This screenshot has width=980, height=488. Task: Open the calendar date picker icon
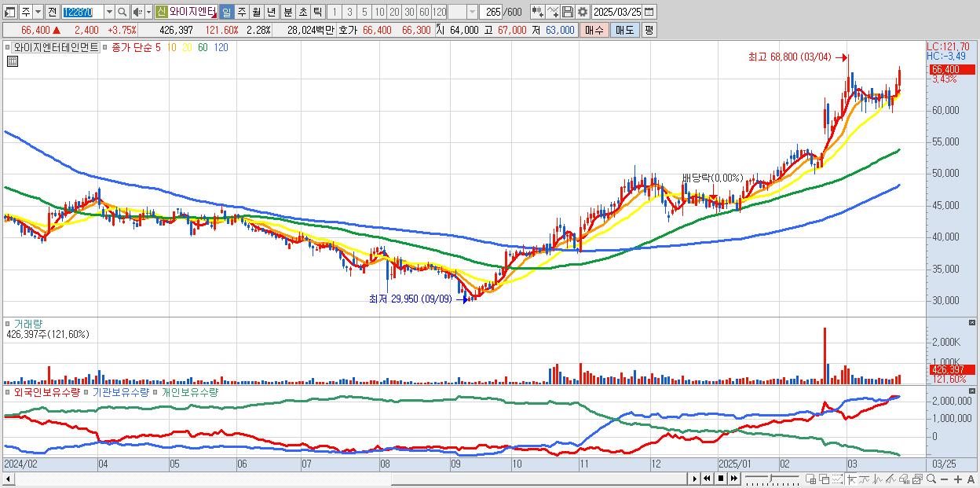(x=649, y=12)
